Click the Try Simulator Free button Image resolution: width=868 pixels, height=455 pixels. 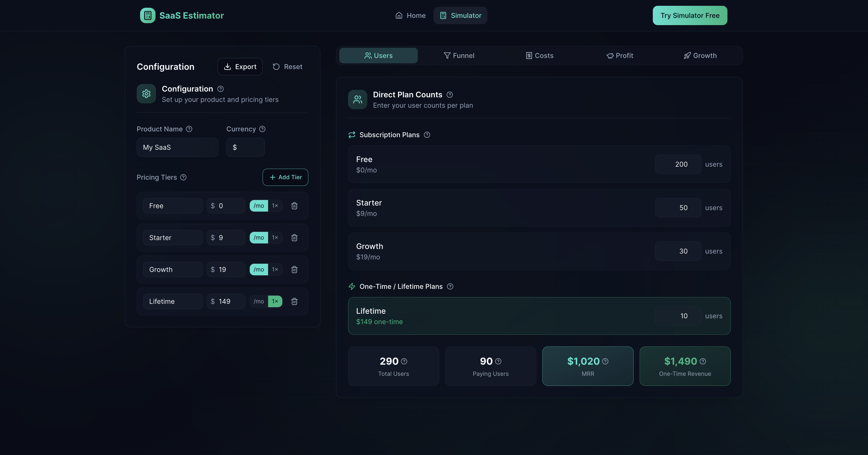pyautogui.click(x=690, y=15)
